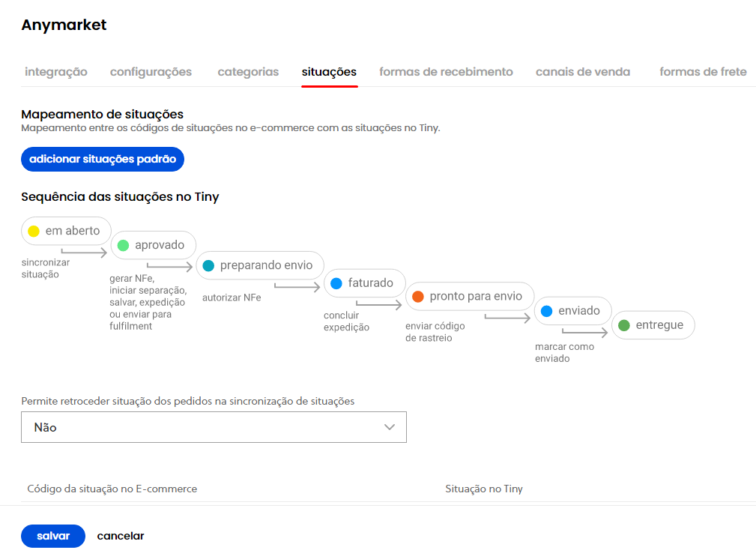Switch to formas de frete tab

(x=703, y=72)
